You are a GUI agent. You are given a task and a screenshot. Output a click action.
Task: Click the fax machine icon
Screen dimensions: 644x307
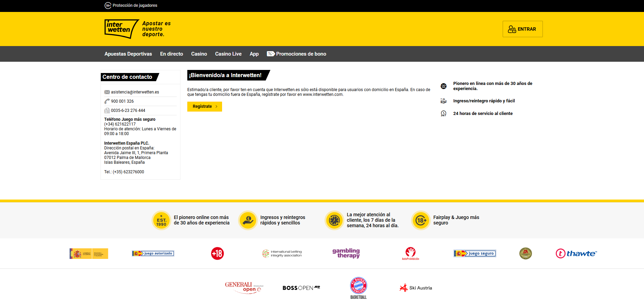tap(107, 111)
